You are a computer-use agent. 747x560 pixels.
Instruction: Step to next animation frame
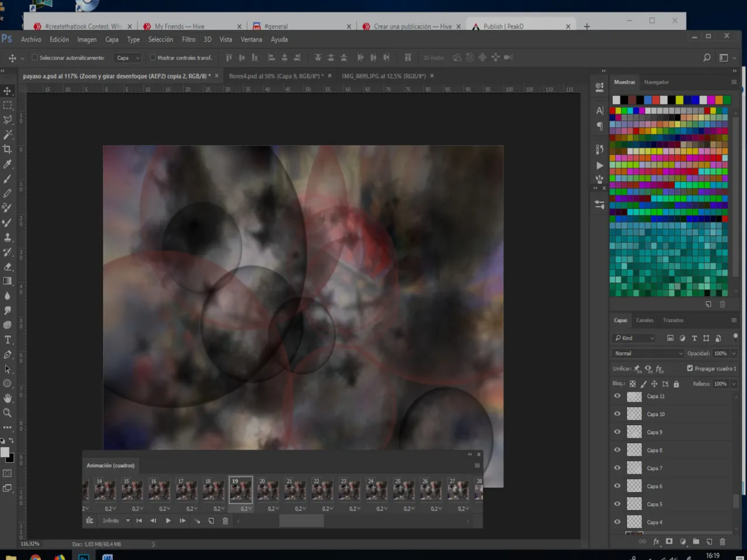183,521
